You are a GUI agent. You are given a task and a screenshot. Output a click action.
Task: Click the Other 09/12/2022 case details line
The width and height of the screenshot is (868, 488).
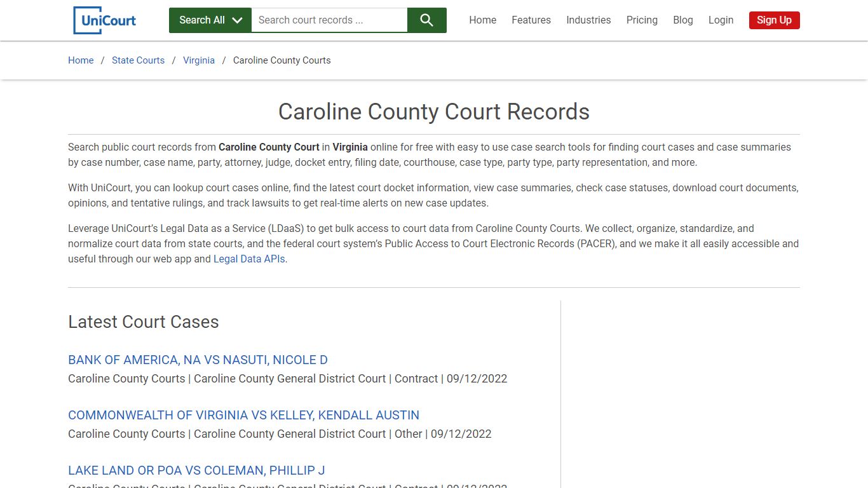point(280,434)
